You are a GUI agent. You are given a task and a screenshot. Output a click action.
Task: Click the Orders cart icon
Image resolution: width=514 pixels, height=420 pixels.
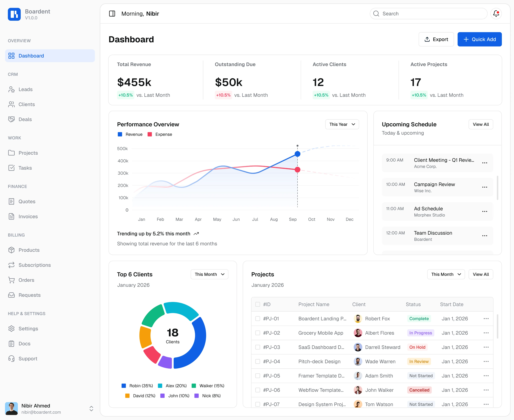point(11,280)
